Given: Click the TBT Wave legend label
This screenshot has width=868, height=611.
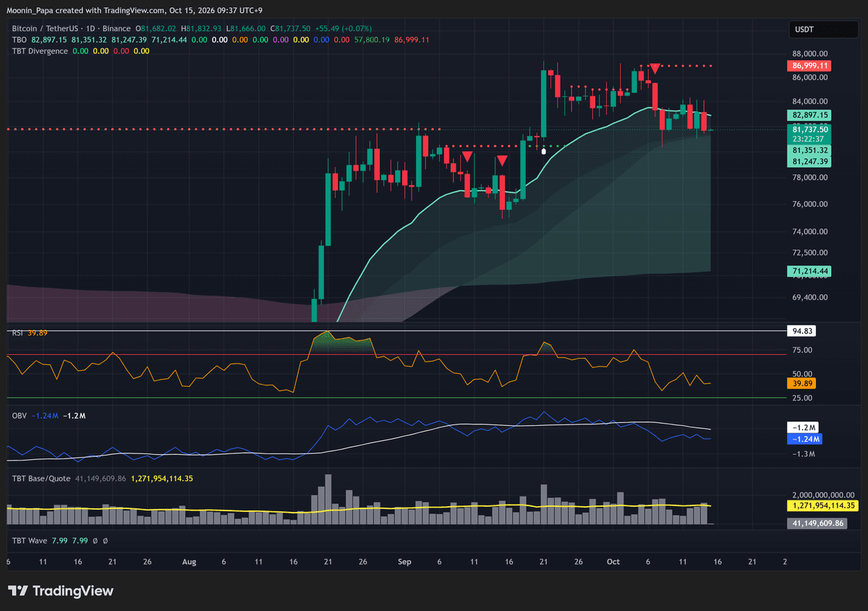Looking at the screenshot, I should (x=29, y=540).
